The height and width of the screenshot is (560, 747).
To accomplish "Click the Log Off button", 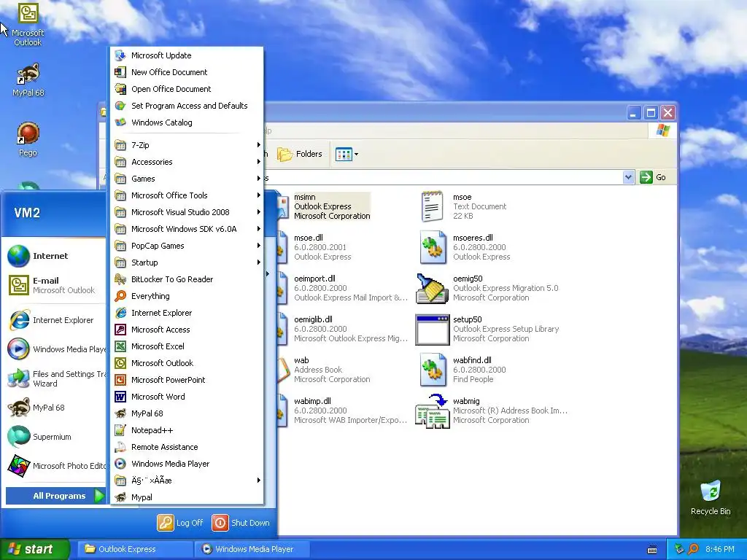I will click(x=181, y=522).
